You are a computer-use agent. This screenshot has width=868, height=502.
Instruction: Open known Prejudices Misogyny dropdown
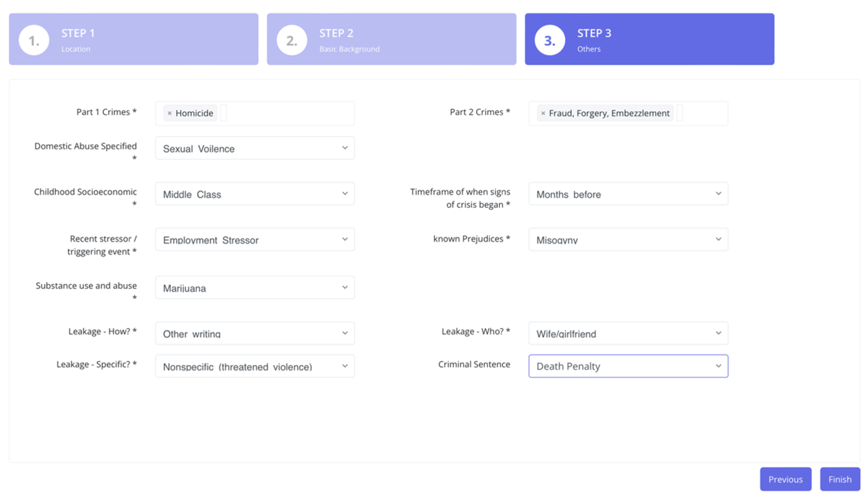pos(628,240)
